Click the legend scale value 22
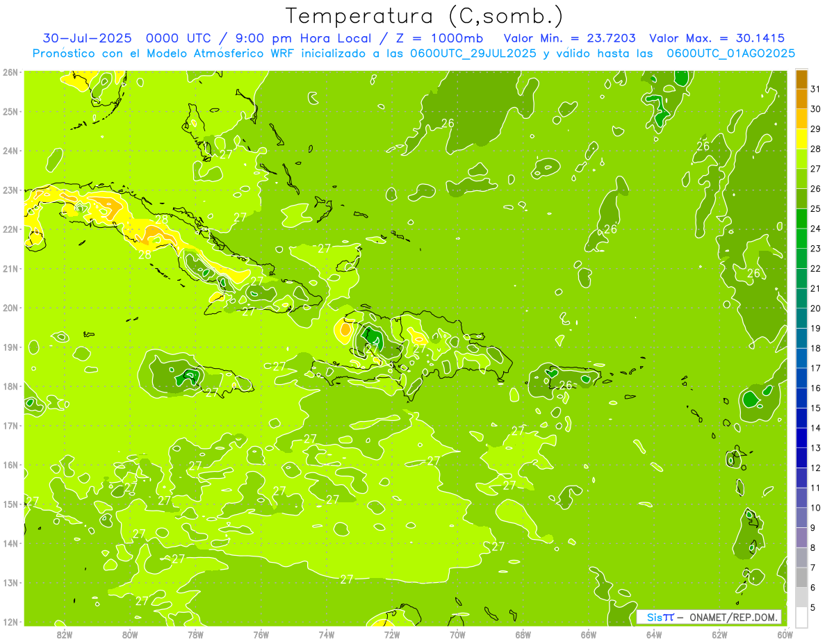 point(816,269)
